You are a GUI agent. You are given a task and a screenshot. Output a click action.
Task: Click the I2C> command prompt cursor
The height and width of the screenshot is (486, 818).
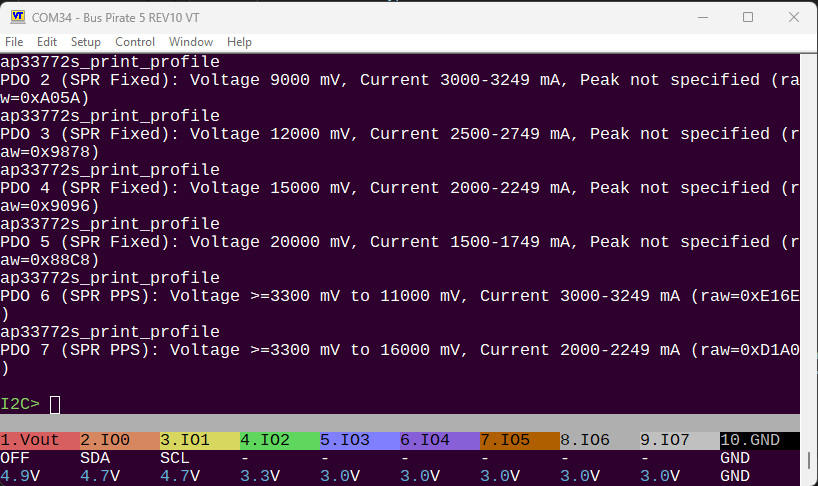click(x=55, y=404)
